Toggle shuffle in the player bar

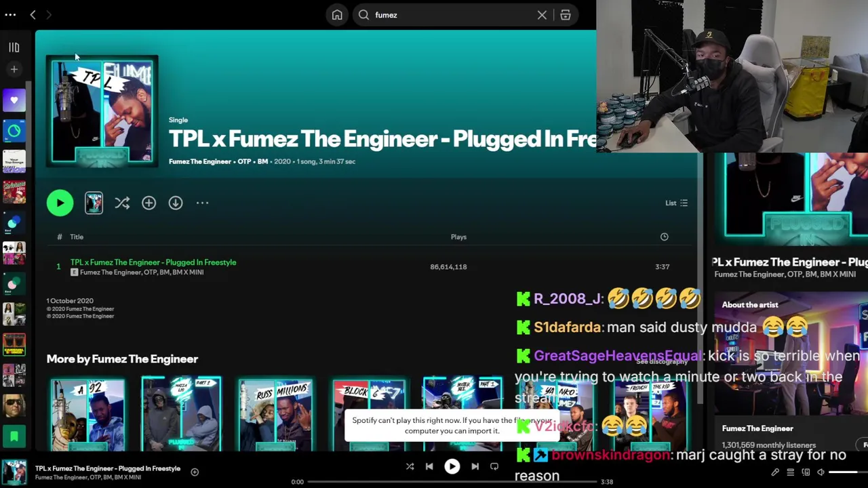[x=410, y=466]
